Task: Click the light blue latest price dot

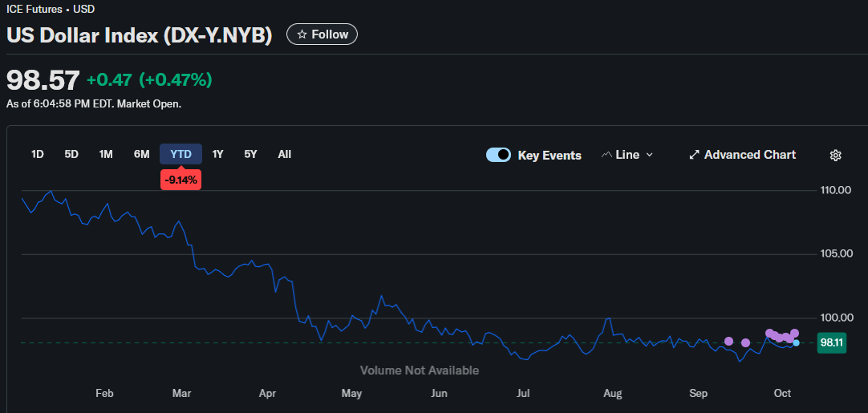Action: (x=796, y=343)
